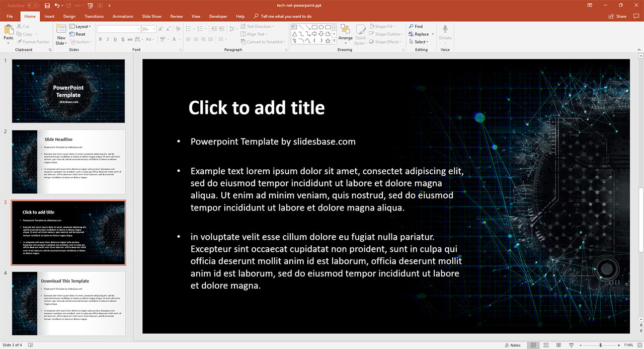Click Find in the Editing group
644x349 pixels.
click(x=415, y=26)
